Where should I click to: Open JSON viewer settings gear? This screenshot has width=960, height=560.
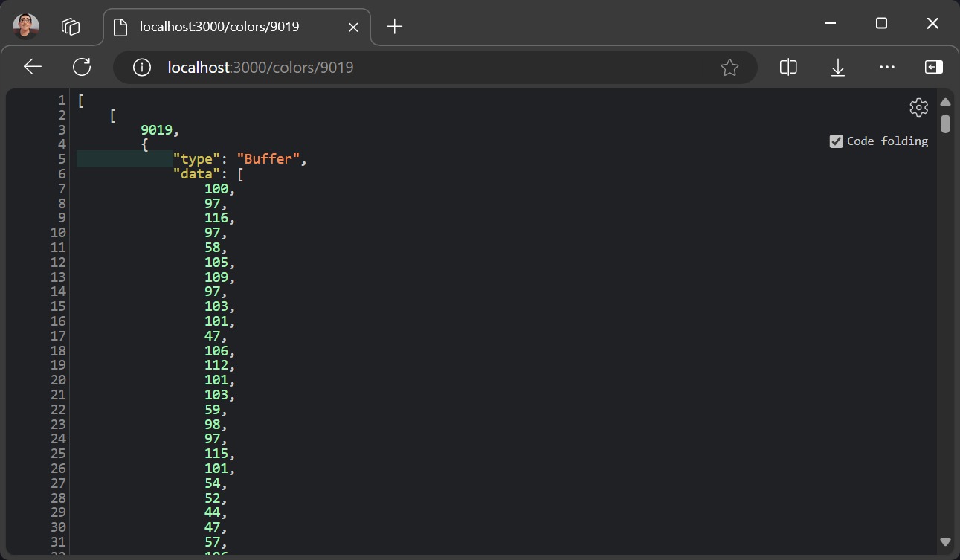(918, 107)
